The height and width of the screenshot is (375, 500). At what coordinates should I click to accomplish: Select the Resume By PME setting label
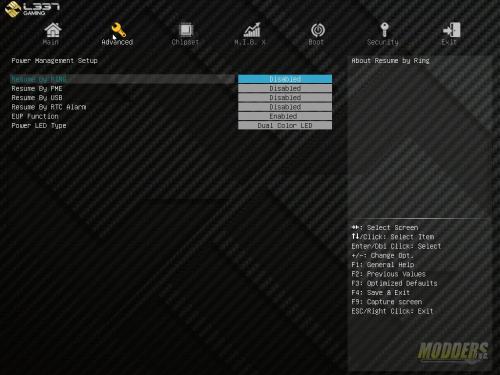[x=37, y=89]
